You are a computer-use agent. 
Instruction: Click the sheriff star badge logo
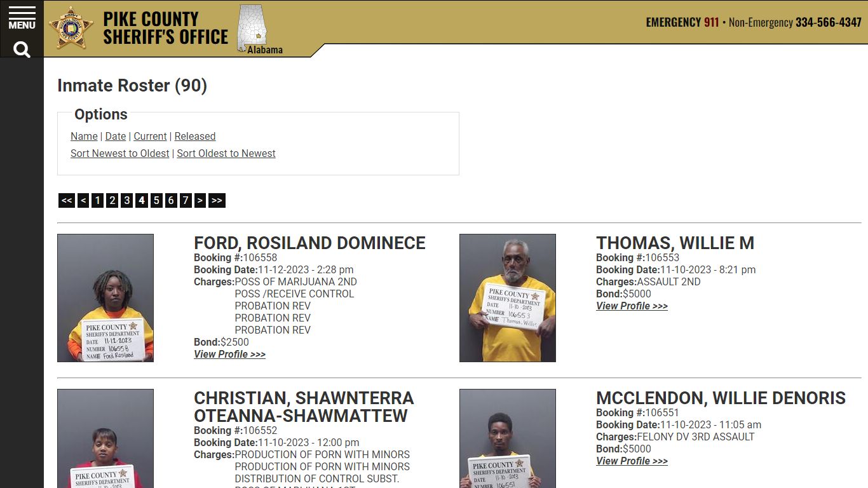coord(71,27)
